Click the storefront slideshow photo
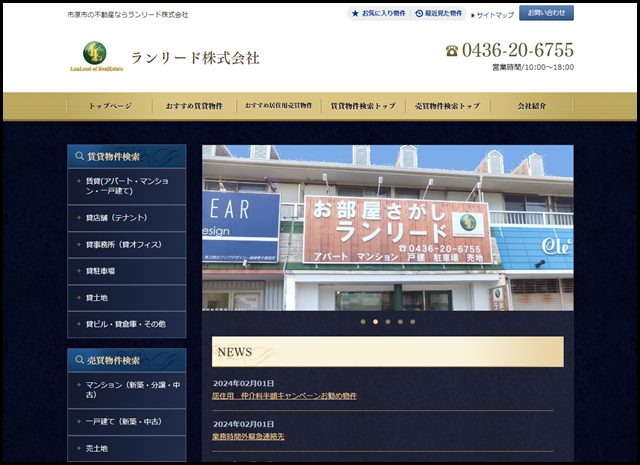 (x=388, y=228)
